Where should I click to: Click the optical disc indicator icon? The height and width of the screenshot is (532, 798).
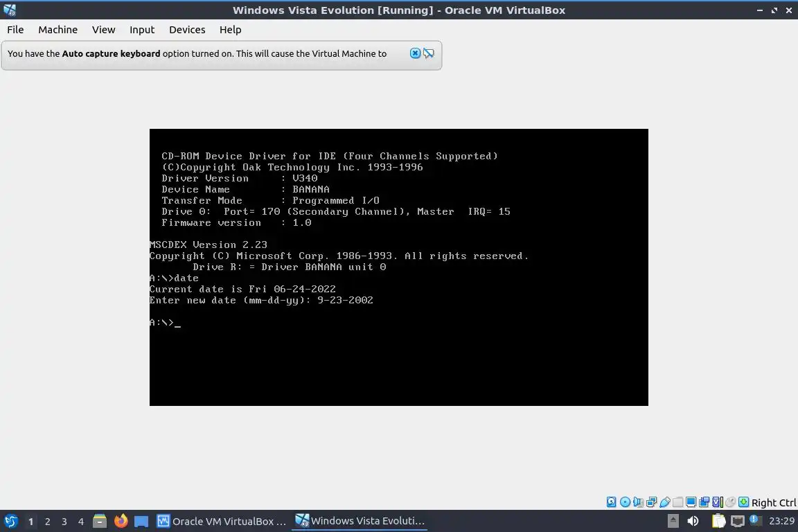[x=625, y=502]
